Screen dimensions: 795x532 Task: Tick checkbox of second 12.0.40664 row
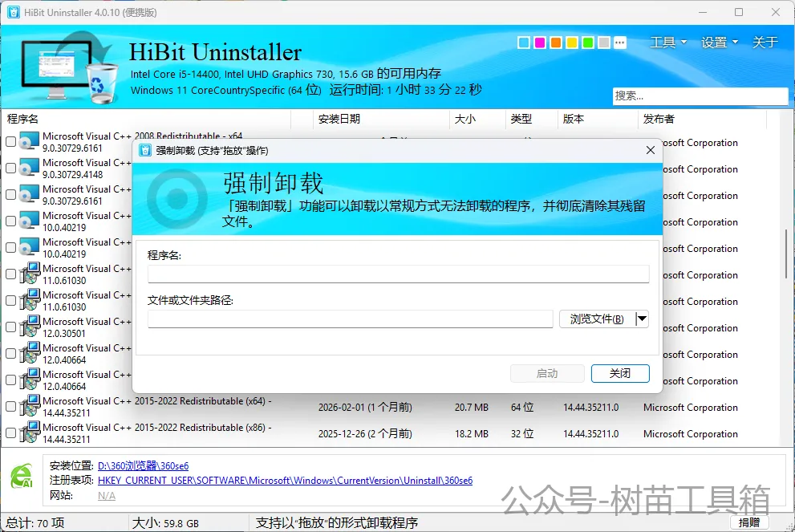10,380
